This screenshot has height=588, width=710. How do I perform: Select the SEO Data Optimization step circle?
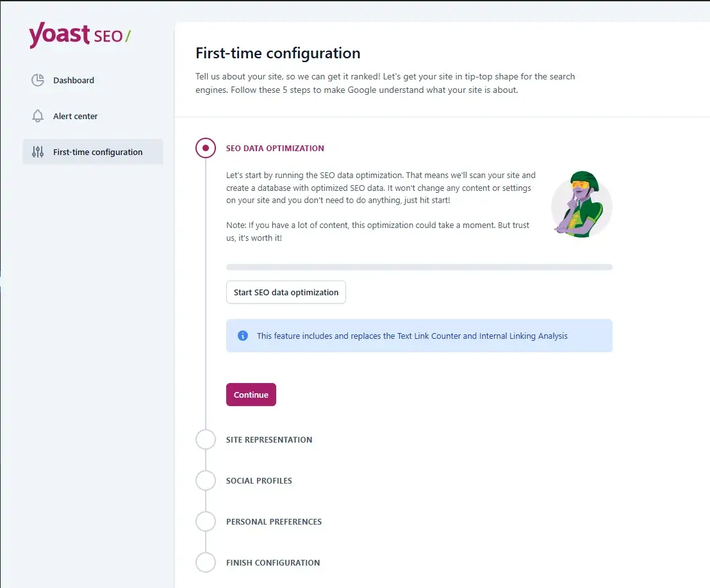206,148
